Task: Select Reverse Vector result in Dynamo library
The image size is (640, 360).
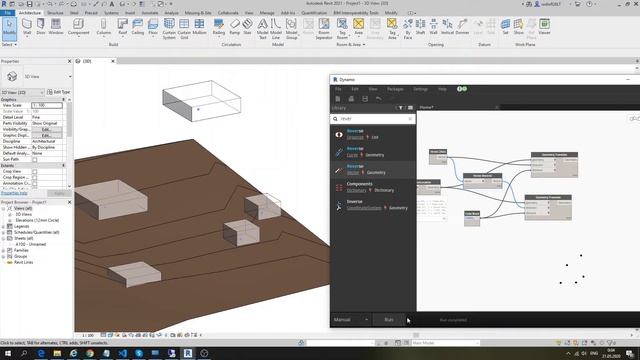Action: click(373, 169)
